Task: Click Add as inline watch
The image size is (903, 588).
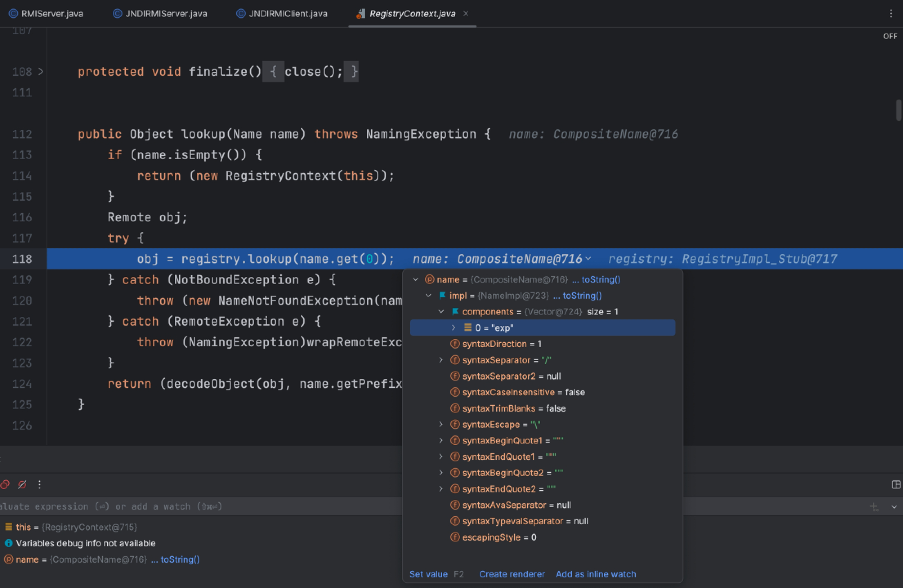Action: 596,574
